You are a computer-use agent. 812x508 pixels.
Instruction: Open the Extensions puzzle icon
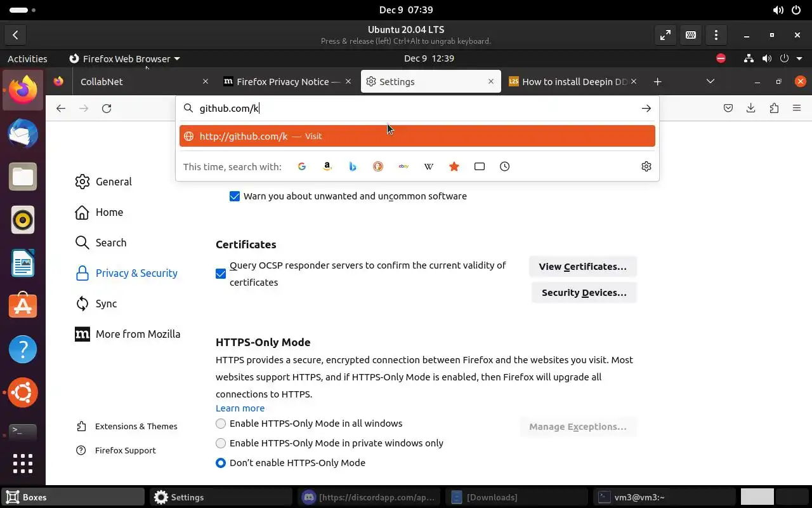coord(774,109)
